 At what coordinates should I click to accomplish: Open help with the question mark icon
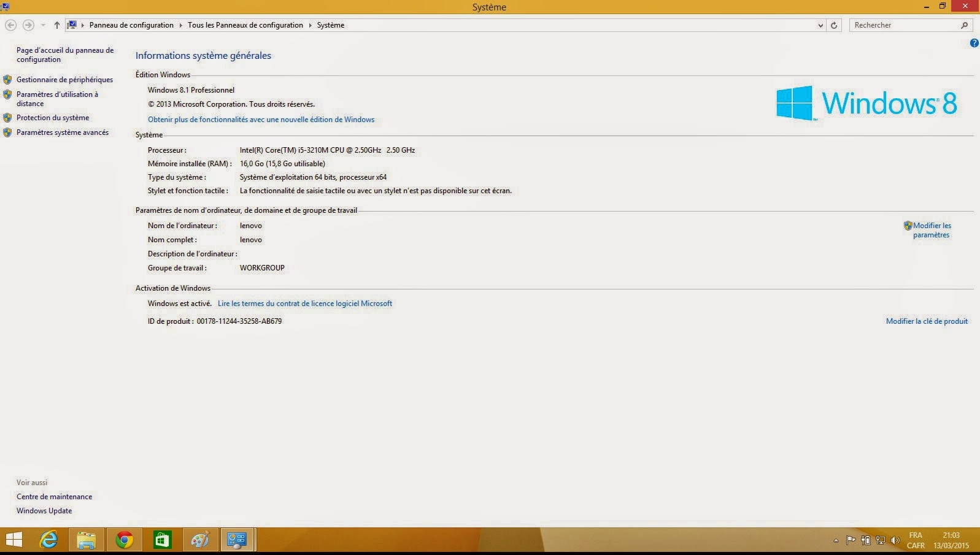tap(974, 43)
